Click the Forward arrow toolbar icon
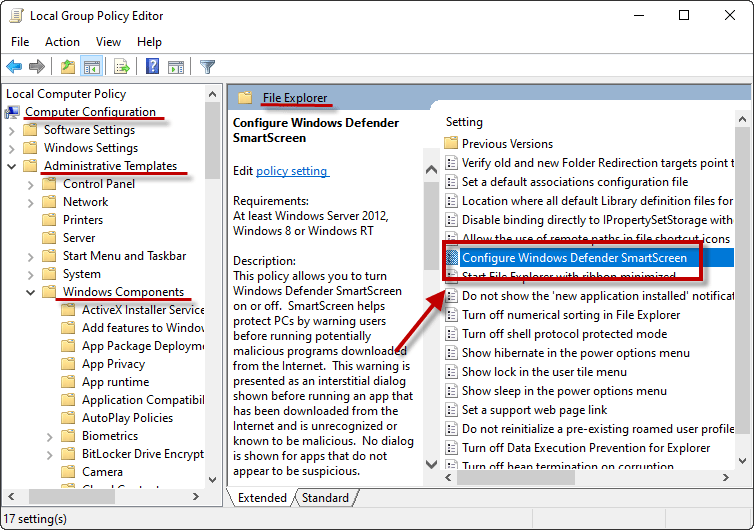 coord(37,66)
